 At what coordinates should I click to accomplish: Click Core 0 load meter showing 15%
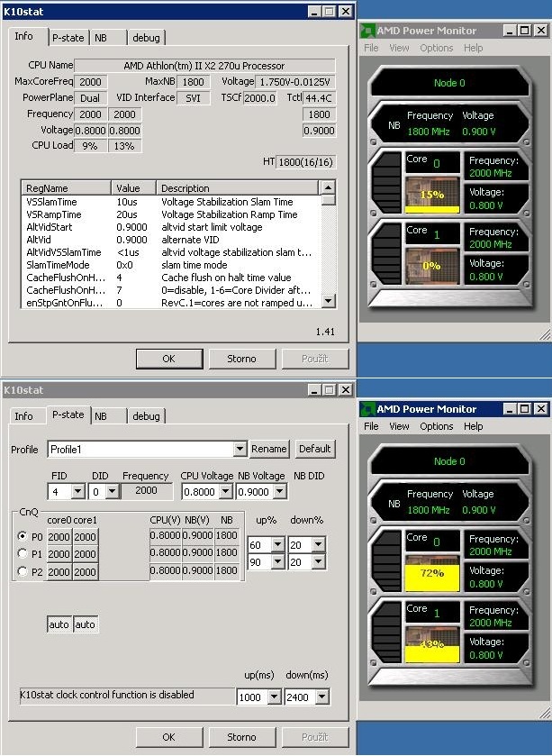point(432,195)
